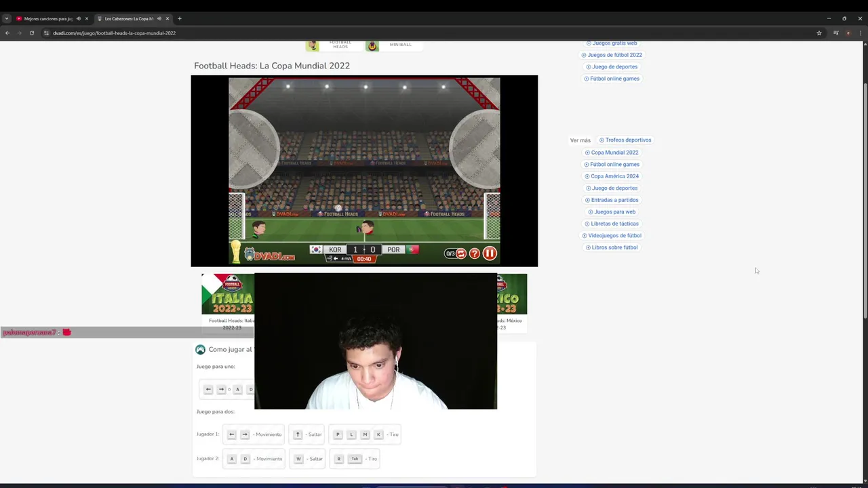Viewport: 868px width, 488px height.
Task: Open the Trofeos deportivos link
Action: 625,140
